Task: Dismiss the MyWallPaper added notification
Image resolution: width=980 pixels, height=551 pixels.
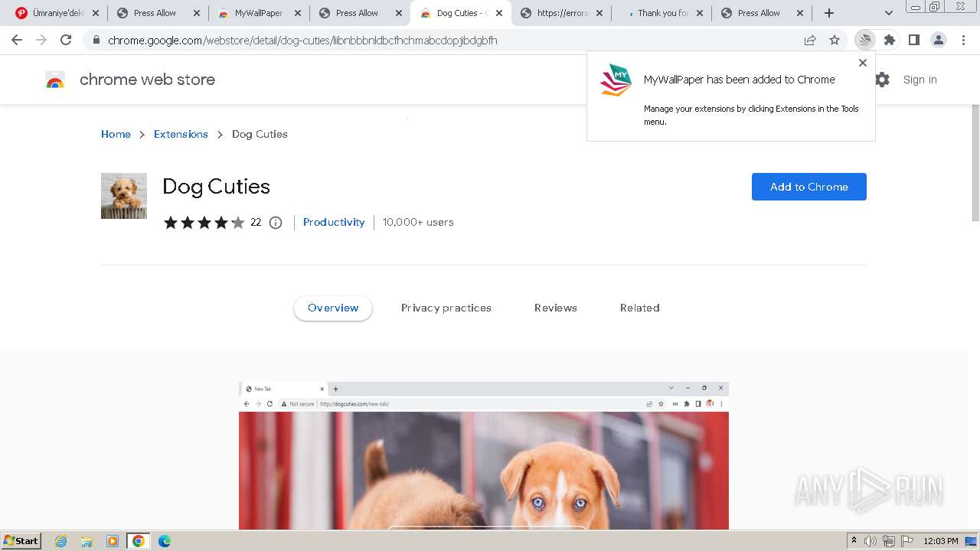Action: pyautogui.click(x=863, y=63)
